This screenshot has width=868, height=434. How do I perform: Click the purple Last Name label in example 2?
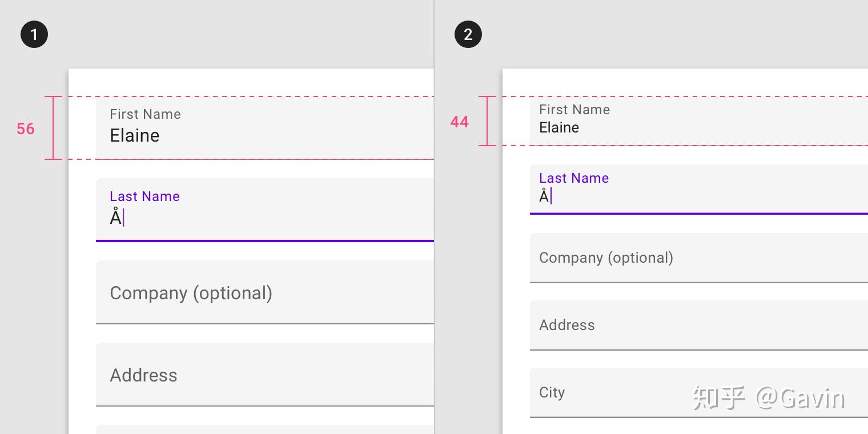click(574, 178)
